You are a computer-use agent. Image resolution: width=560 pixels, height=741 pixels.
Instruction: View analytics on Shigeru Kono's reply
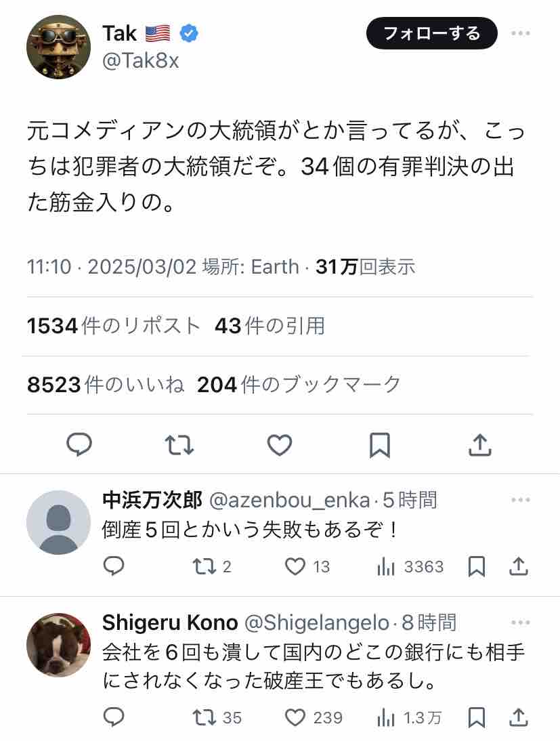click(x=385, y=717)
